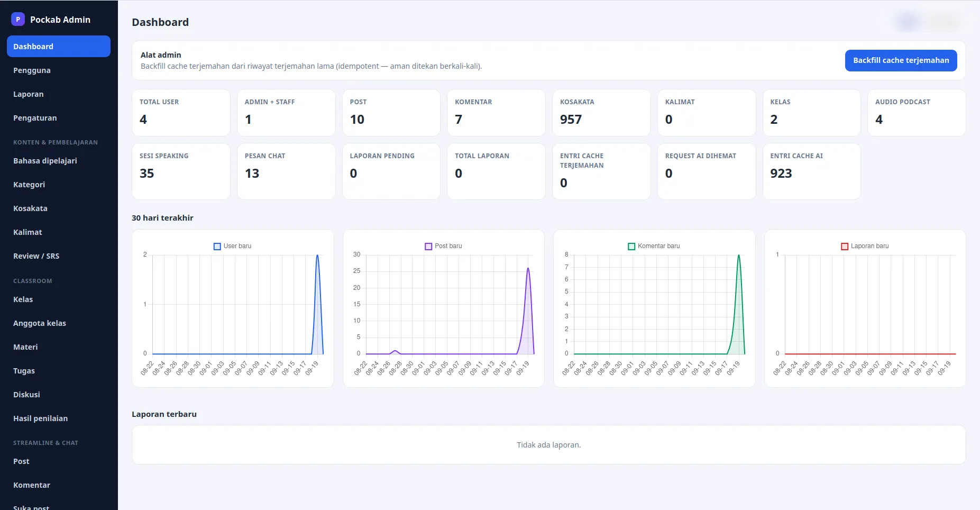The image size is (980, 510).
Task: Toggle the Post baru legend swatch
Action: click(x=428, y=247)
